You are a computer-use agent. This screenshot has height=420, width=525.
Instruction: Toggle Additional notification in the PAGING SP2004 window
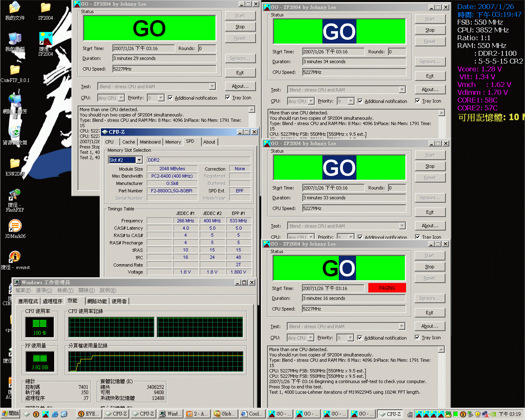click(360, 338)
